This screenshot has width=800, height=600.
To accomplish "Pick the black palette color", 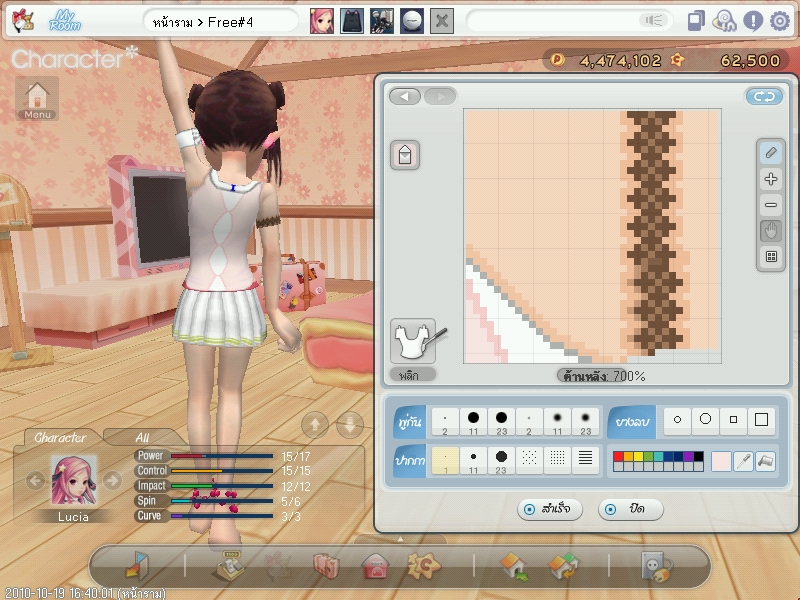I will click(x=698, y=456).
